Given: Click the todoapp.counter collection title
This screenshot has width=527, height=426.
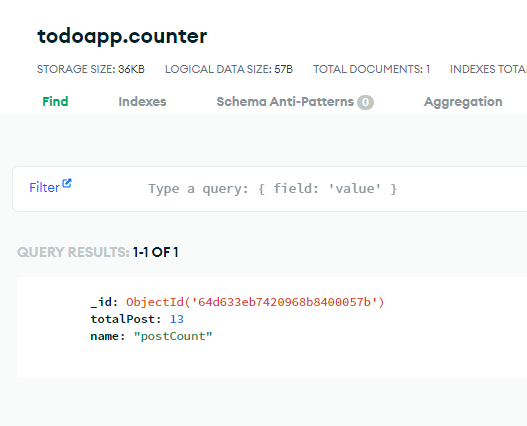Looking at the screenshot, I should click(122, 36).
